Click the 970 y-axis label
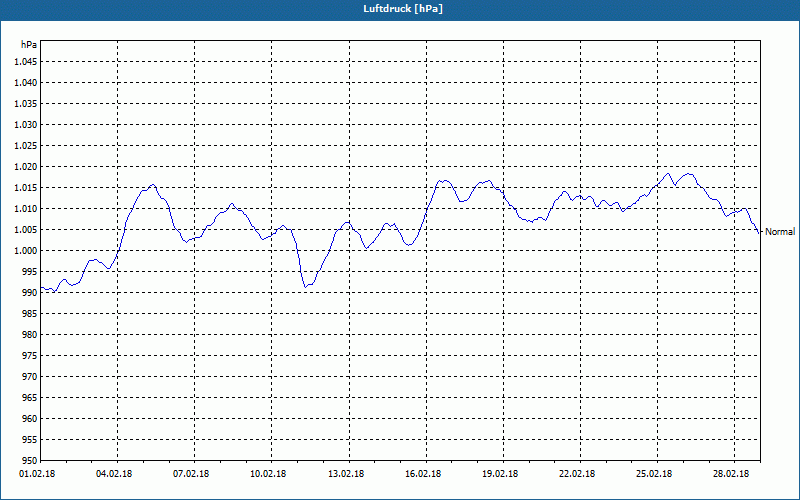Image resolution: width=800 pixels, height=500 pixels. 30,377
